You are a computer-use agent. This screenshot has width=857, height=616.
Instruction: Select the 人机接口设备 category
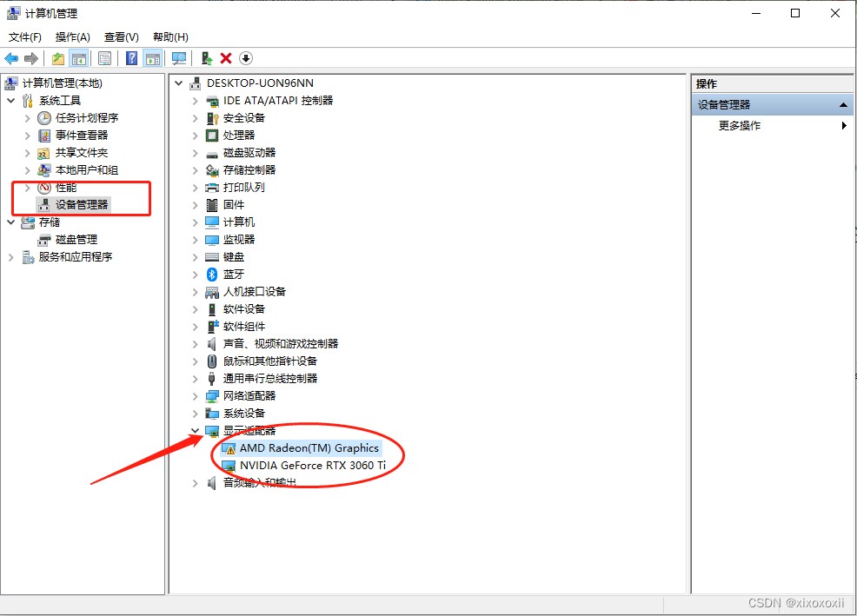tap(255, 292)
